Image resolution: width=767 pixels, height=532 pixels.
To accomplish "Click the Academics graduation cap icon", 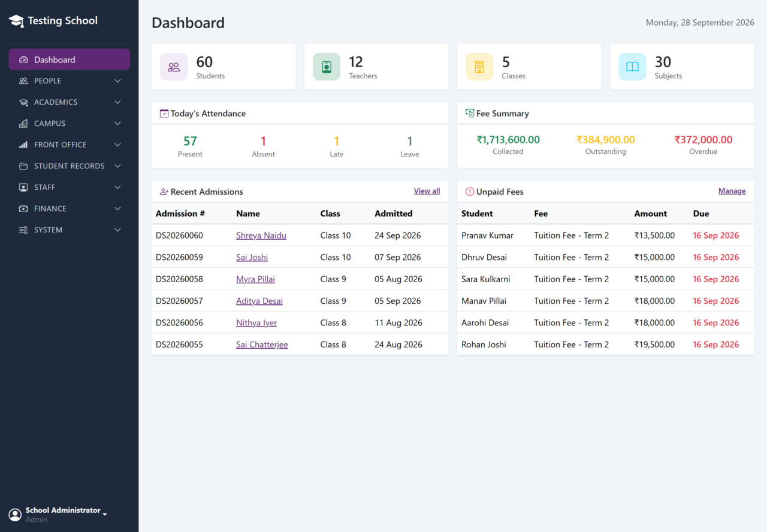I will (x=23, y=102).
